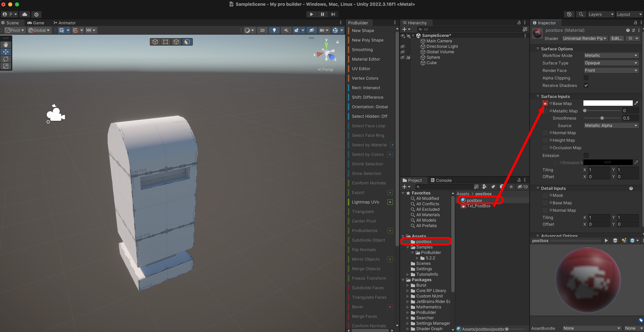Enable the Emission checkbox
644x332 pixels.
586,155
